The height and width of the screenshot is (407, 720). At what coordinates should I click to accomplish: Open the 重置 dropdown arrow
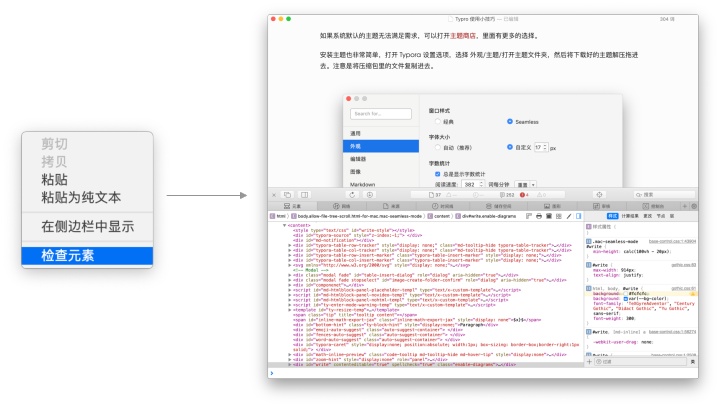(x=533, y=185)
